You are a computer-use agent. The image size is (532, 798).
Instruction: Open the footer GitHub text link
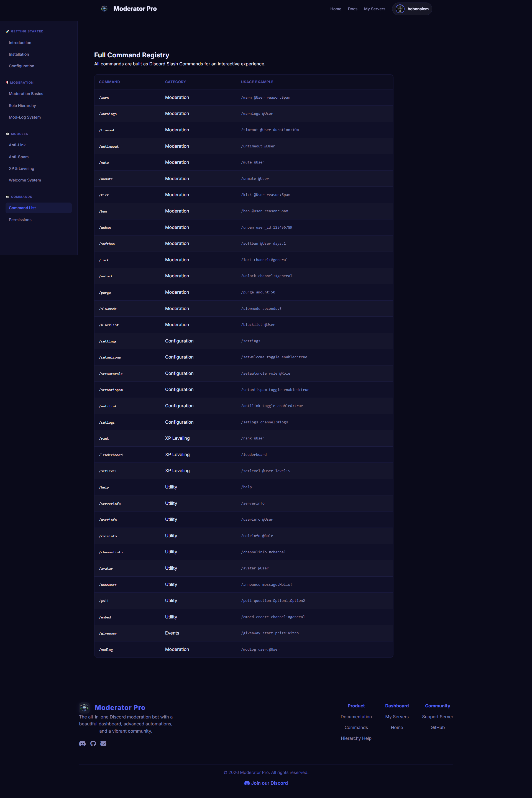(x=437, y=727)
